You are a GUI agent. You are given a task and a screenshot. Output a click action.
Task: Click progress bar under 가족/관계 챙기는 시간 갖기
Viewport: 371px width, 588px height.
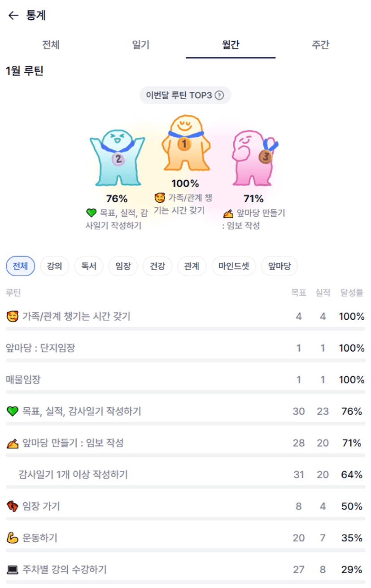pos(185,329)
